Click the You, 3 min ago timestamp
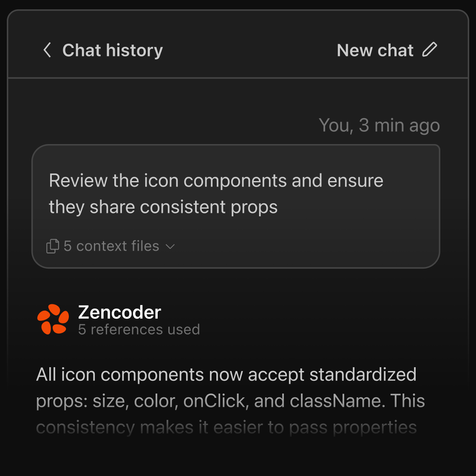The image size is (476, 476). pyautogui.click(x=380, y=125)
